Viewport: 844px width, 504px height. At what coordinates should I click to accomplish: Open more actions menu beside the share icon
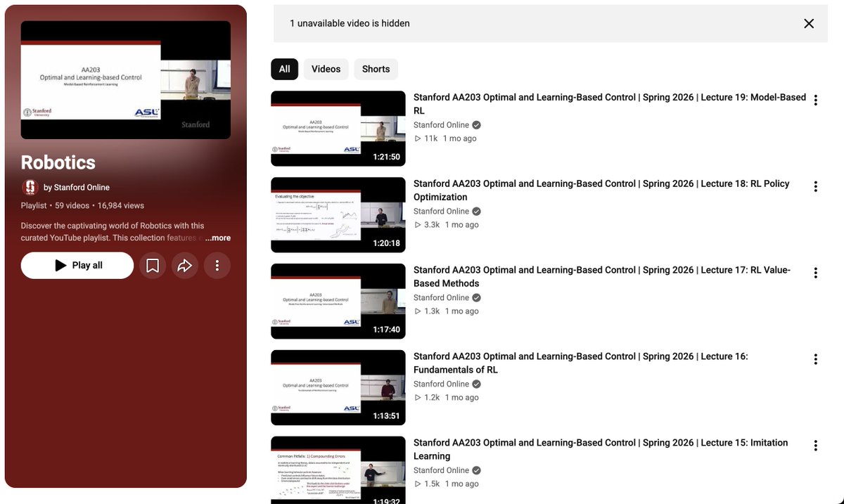coord(217,265)
